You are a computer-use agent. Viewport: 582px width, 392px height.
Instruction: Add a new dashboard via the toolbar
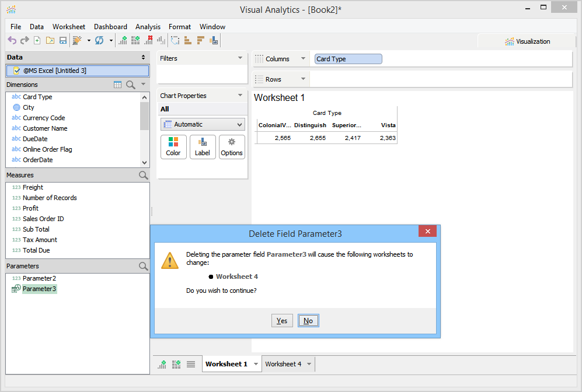click(x=135, y=40)
